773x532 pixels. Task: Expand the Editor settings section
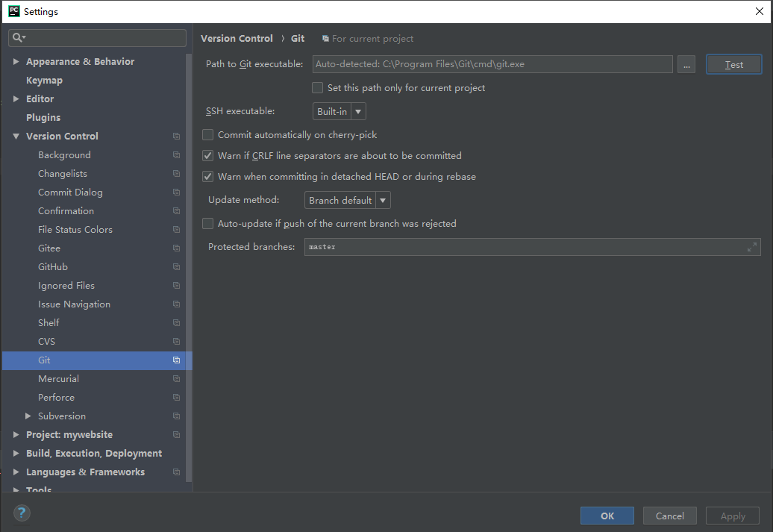click(16, 99)
